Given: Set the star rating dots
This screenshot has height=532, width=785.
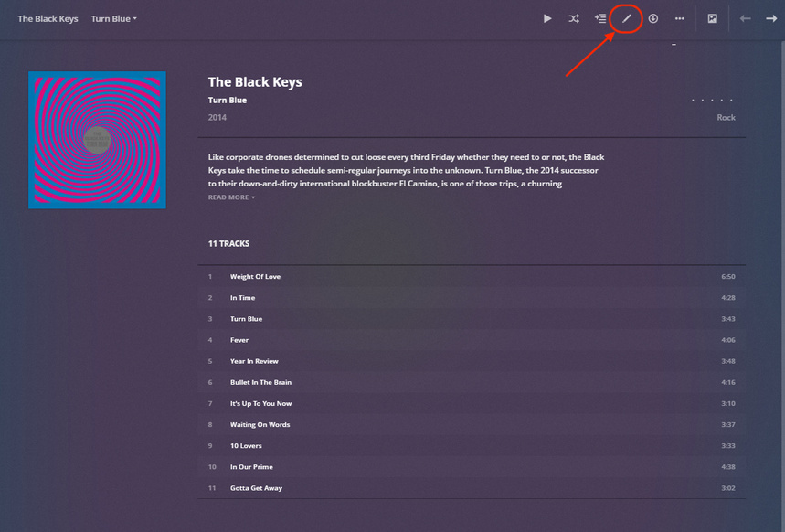Looking at the screenshot, I should (x=713, y=101).
